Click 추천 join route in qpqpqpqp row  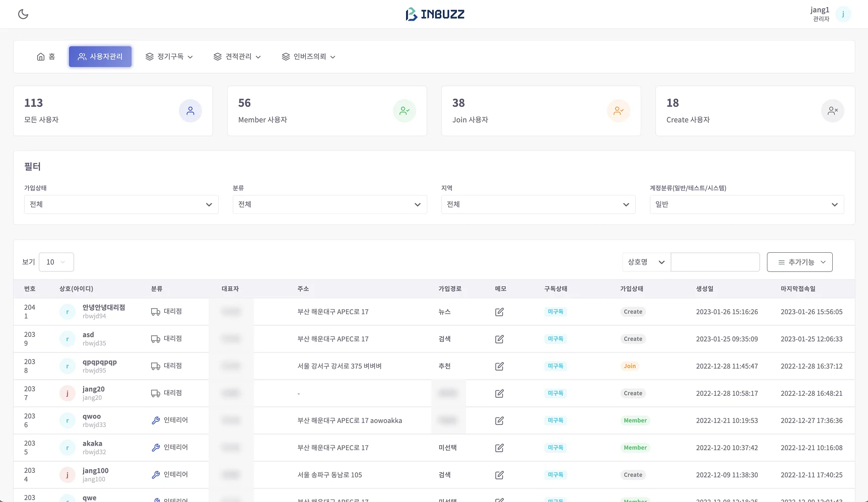click(x=444, y=366)
